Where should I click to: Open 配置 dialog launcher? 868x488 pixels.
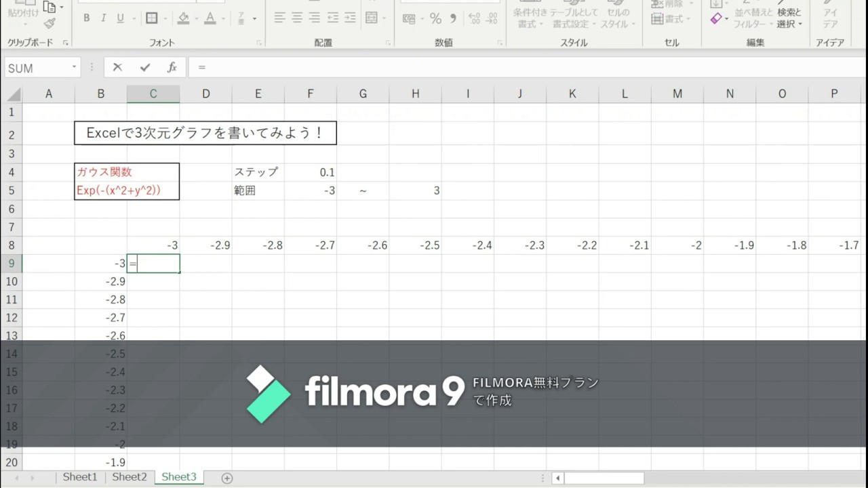point(387,43)
